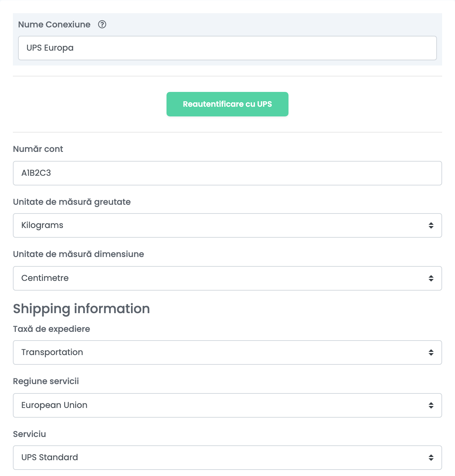
Task: Click the Shipping information heading
Action: (81, 309)
